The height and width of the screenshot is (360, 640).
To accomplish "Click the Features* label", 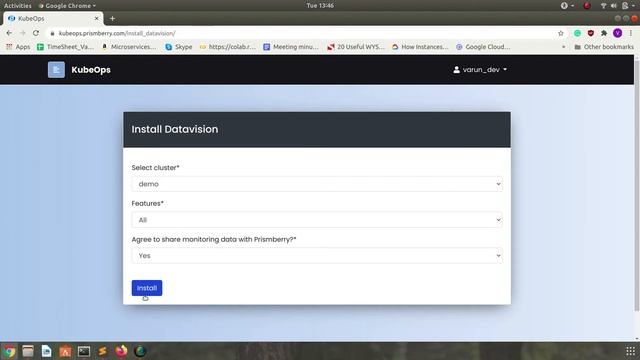I will [x=147, y=203].
